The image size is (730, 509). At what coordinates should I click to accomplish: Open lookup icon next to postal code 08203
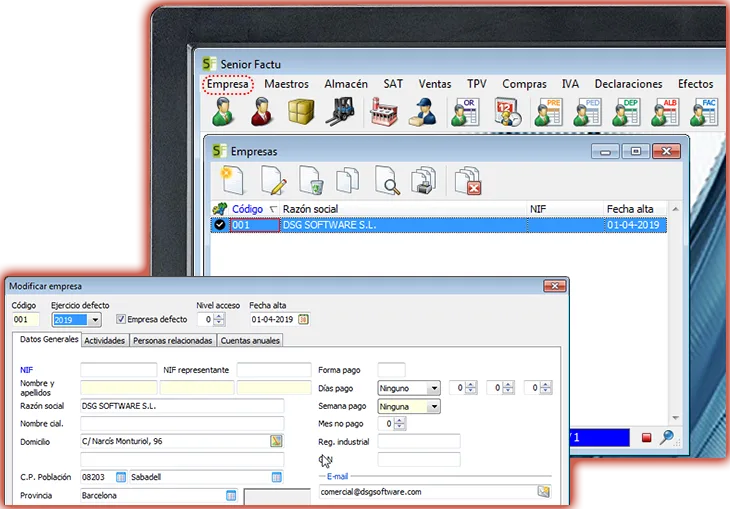[121, 477]
